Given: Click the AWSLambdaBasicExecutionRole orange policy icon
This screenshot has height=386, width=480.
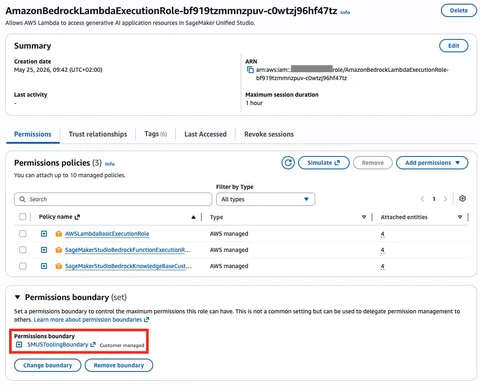Looking at the screenshot, I should point(59,234).
